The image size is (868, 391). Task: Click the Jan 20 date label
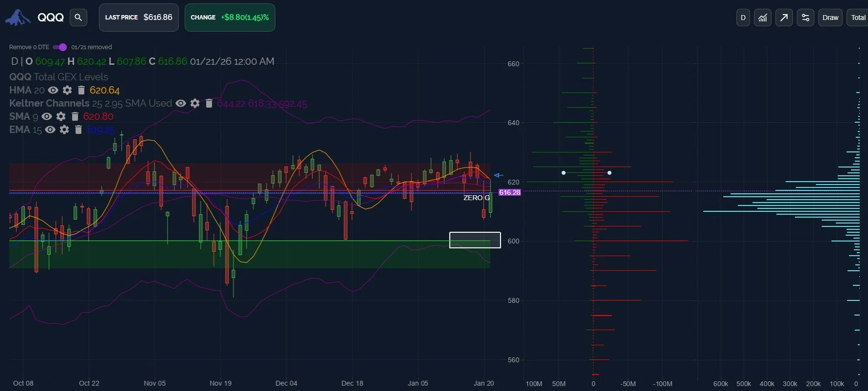(483, 383)
